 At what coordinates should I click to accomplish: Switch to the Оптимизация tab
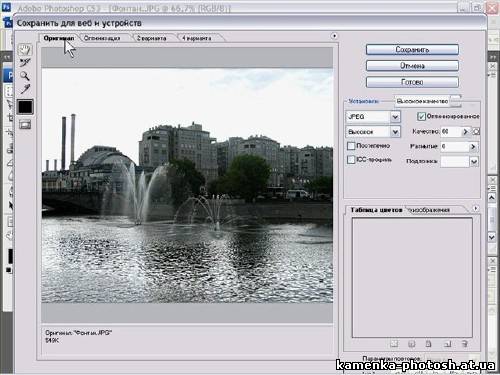tap(102, 38)
